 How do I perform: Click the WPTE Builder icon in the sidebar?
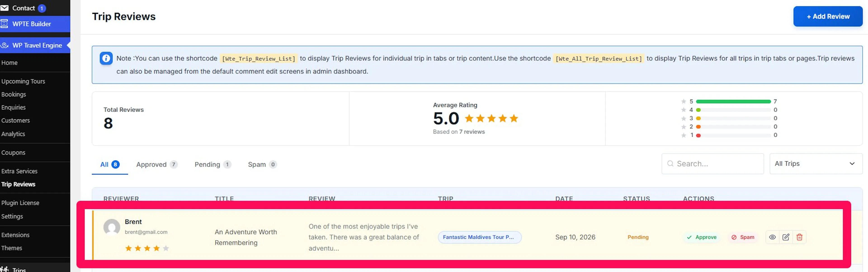[4, 24]
